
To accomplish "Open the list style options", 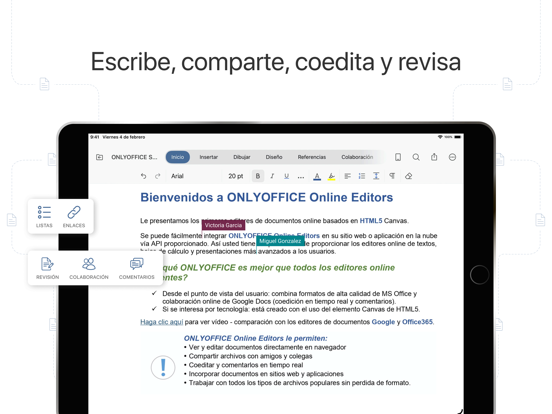I will tap(362, 176).
